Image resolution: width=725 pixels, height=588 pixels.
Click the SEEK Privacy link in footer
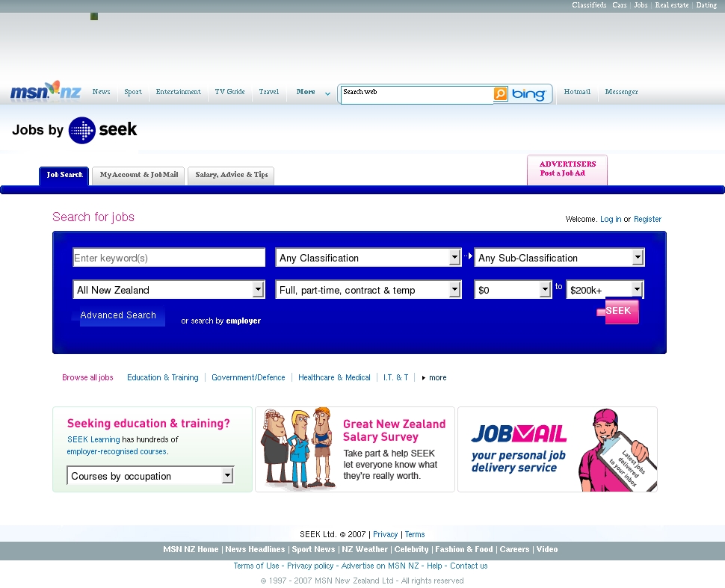pos(385,534)
